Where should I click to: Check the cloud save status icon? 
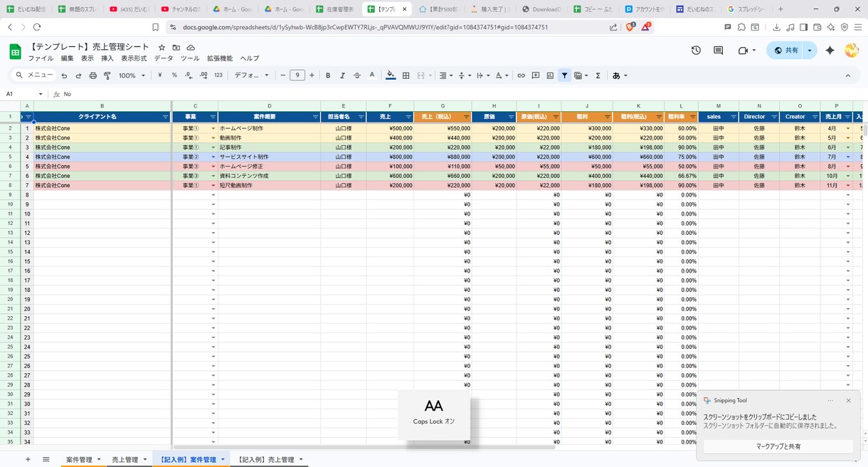pyautogui.click(x=191, y=47)
